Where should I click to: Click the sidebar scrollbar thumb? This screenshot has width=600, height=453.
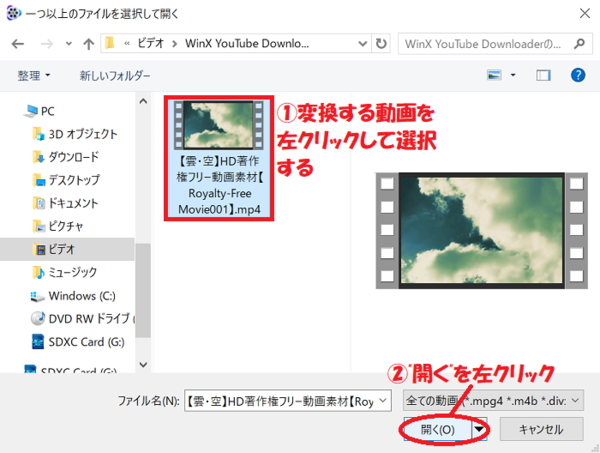click(143, 291)
